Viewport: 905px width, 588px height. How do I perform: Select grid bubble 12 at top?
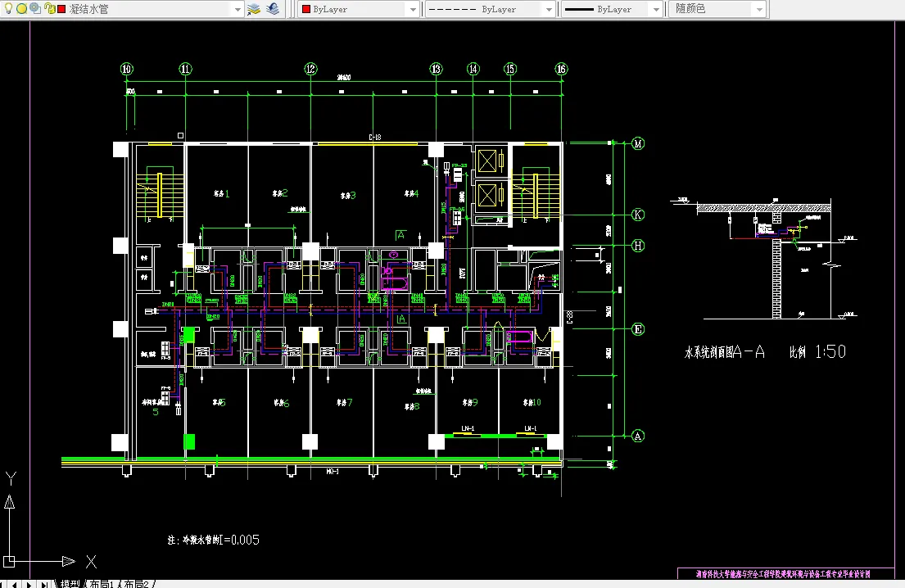(310, 70)
